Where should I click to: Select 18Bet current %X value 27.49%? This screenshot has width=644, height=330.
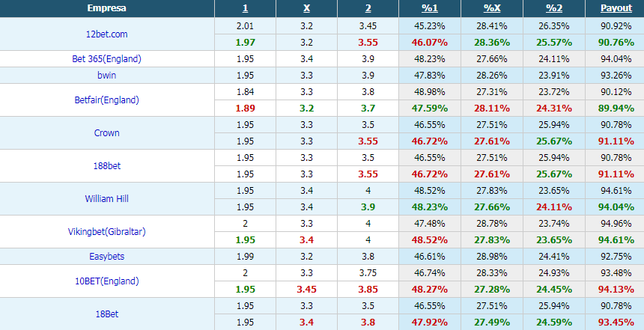pyautogui.click(x=492, y=322)
